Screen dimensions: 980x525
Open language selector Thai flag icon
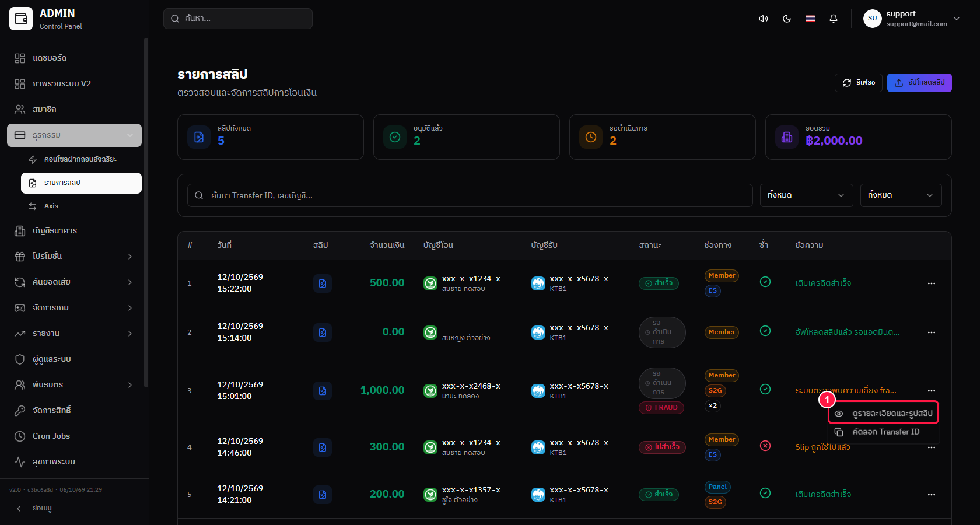click(810, 19)
